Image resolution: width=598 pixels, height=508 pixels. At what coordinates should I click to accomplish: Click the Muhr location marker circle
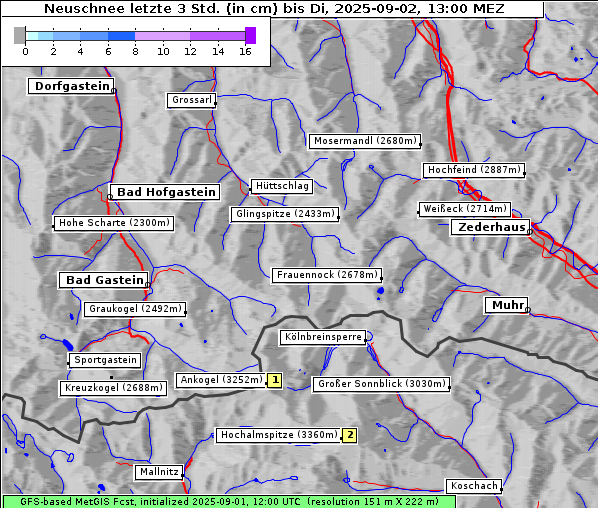coord(528,310)
